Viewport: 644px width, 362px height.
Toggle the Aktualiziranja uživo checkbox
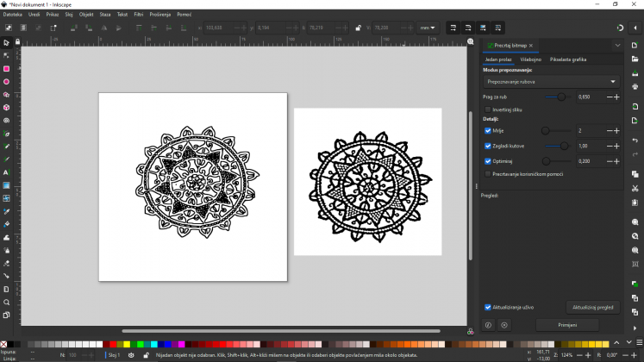488,306
